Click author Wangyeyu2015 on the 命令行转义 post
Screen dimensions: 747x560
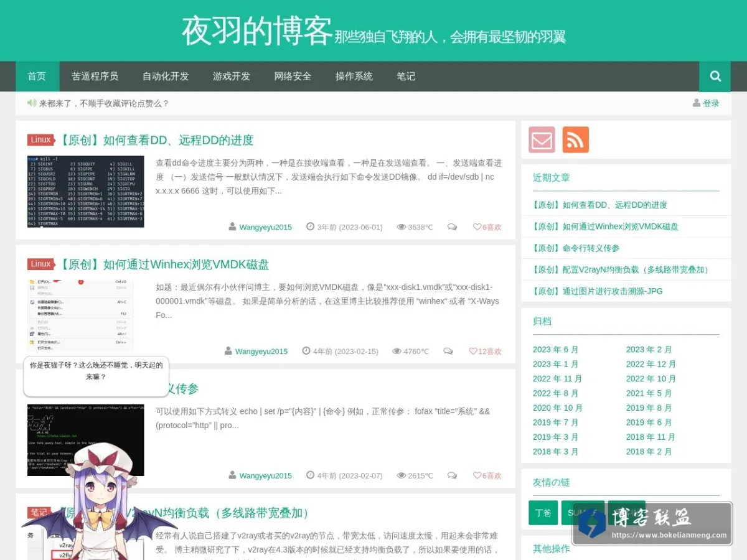click(265, 476)
